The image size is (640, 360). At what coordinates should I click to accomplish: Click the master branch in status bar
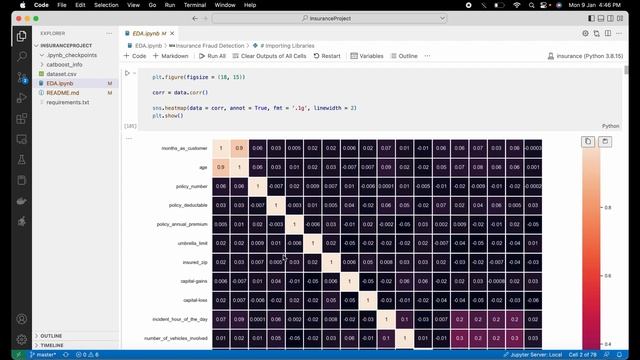pos(43,355)
